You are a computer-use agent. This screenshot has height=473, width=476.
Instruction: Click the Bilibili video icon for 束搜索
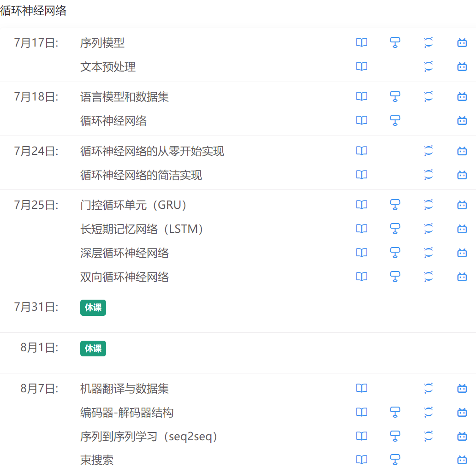pyautogui.click(x=462, y=460)
